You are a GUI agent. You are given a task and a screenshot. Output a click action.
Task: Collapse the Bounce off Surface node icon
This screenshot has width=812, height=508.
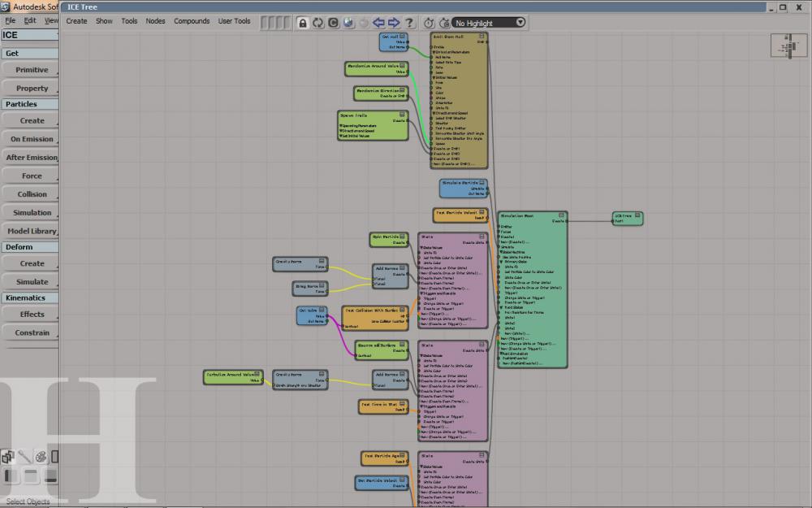point(402,345)
